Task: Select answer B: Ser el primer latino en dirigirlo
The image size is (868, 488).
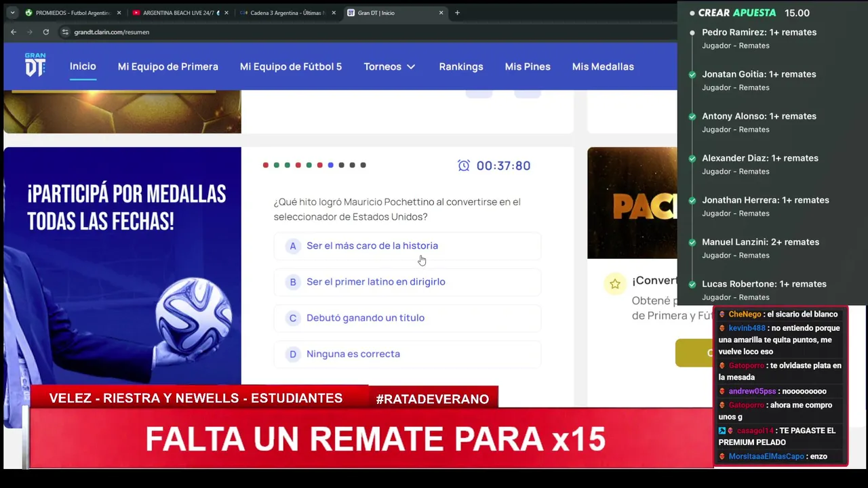Action: pos(407,282)
